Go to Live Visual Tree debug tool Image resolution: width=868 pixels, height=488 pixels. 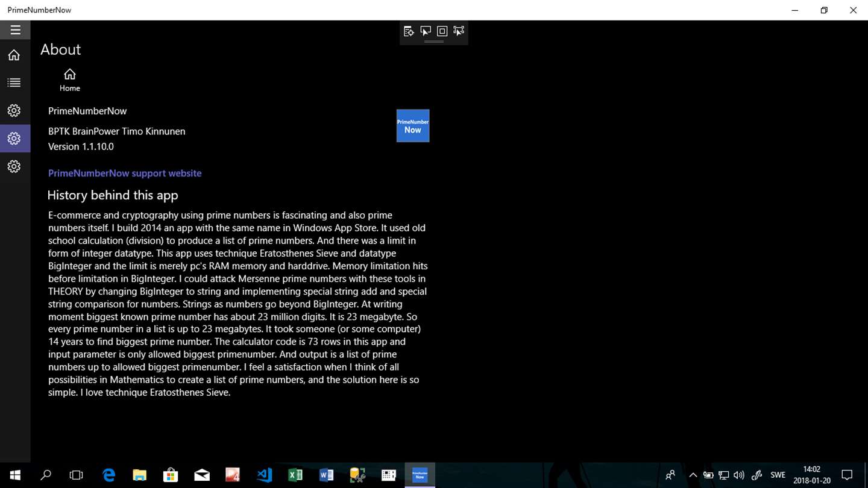tap(409, 31)
